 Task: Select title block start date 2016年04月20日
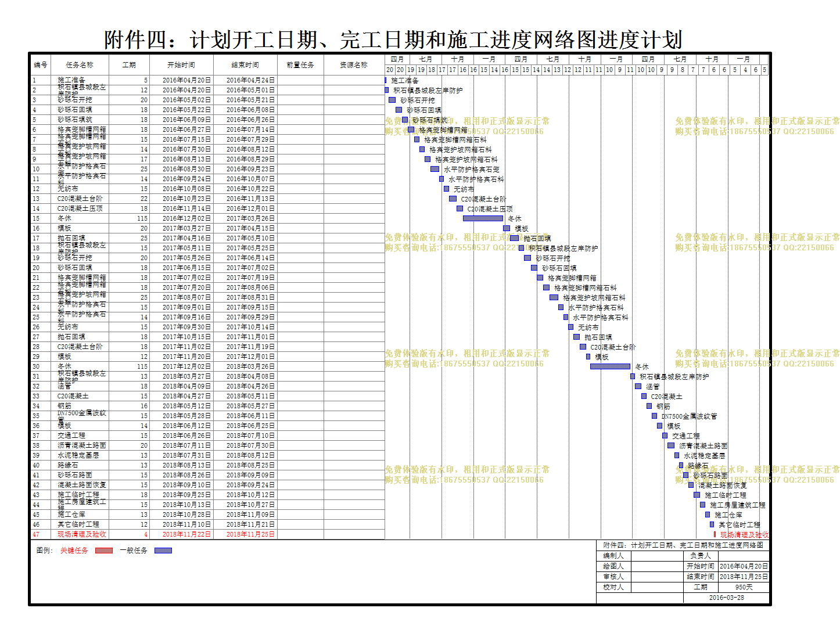coord(744,566)
